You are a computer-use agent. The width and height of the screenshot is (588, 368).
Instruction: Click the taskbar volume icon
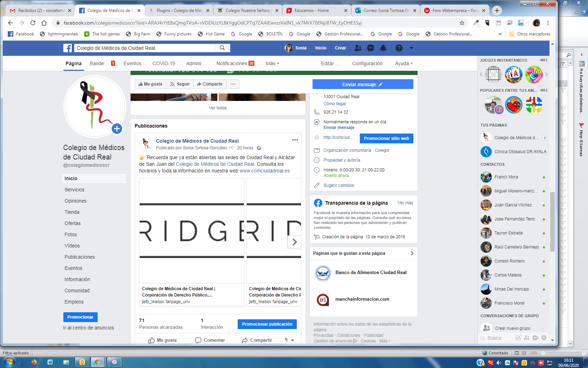[x=499, y=363]
